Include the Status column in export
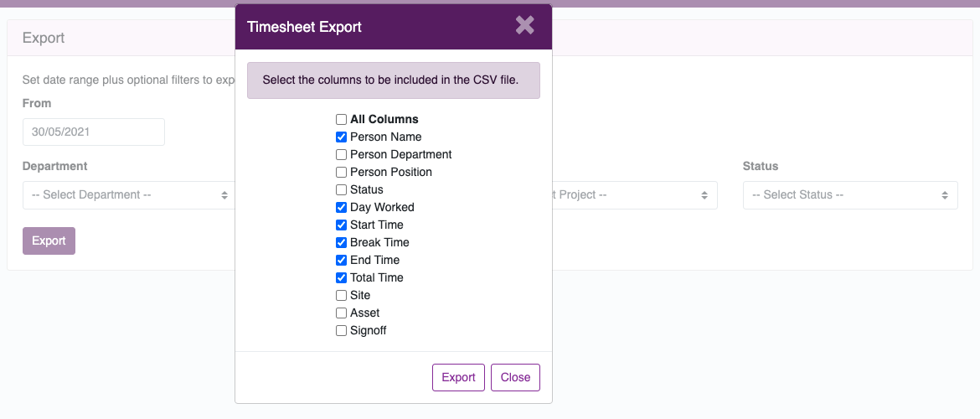This screenshot has width=980, height=419. click(341, 189)
